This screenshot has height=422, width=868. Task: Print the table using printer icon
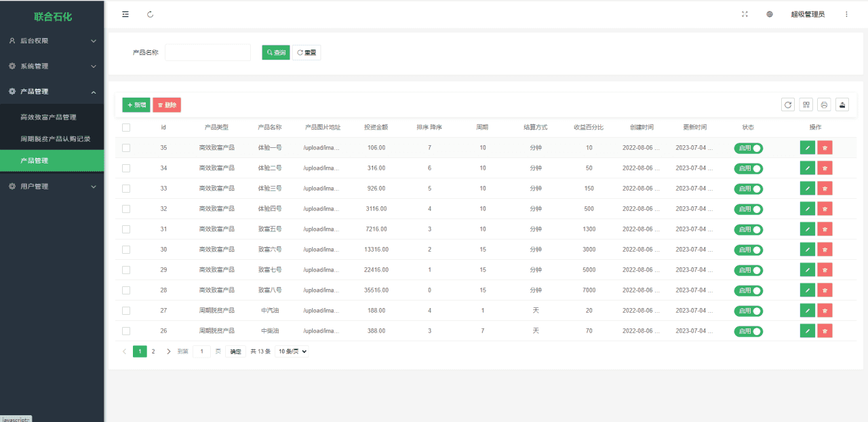pos(824,104)
